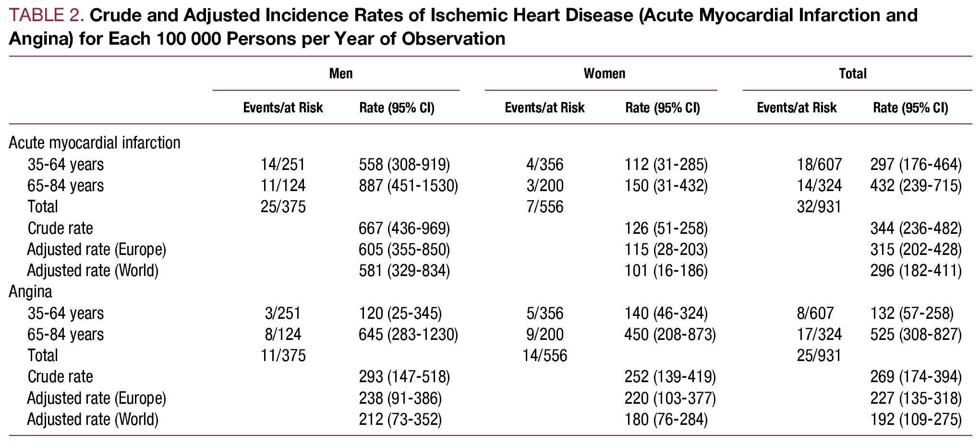The height and width of the screenshot is (446, 980).
Task: Select the men's angina total 11/375
Action: 283,356
